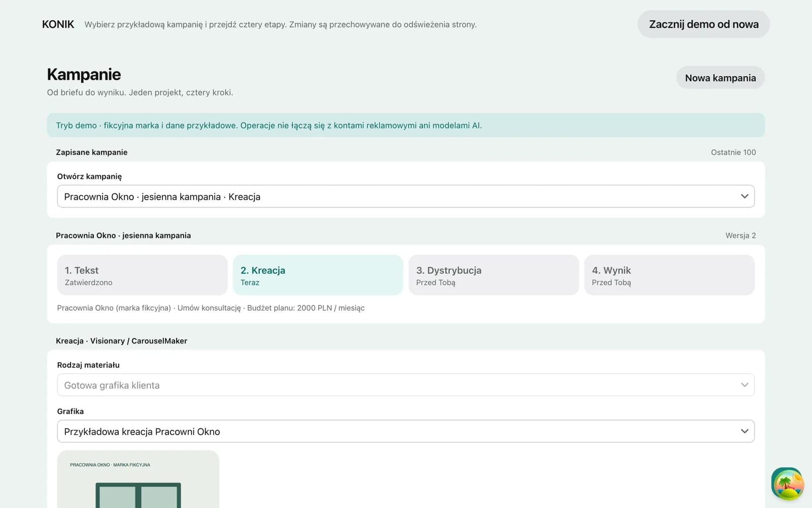Restart demo with 'Zacznij demo od nowa'
The height and width of the screenshot is (508, 812).
coord(703,24)
